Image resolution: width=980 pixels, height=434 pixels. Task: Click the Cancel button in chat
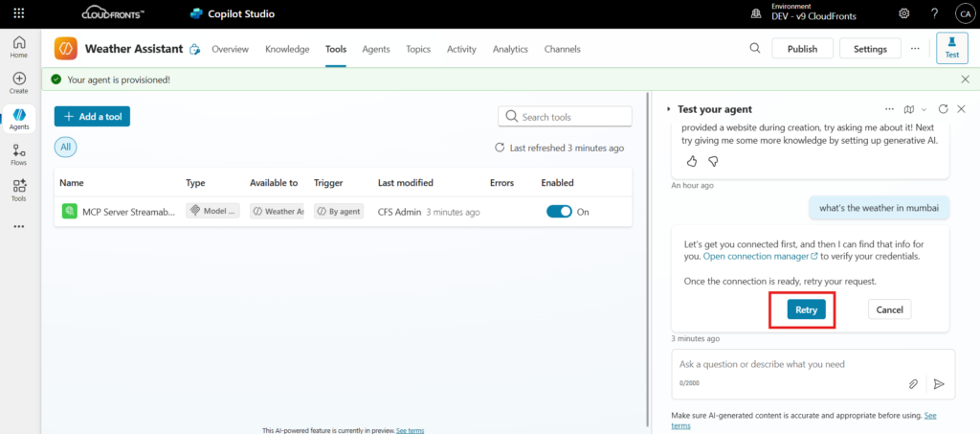889,308
